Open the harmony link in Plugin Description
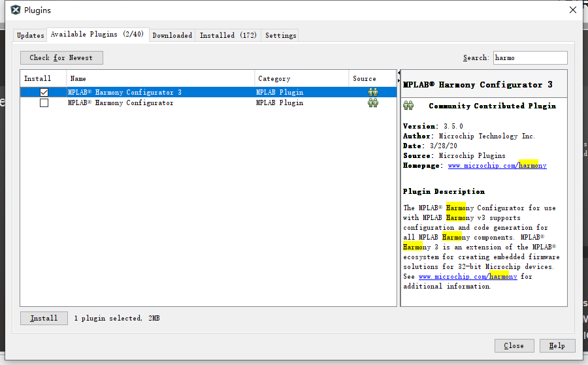 point(468,277)
